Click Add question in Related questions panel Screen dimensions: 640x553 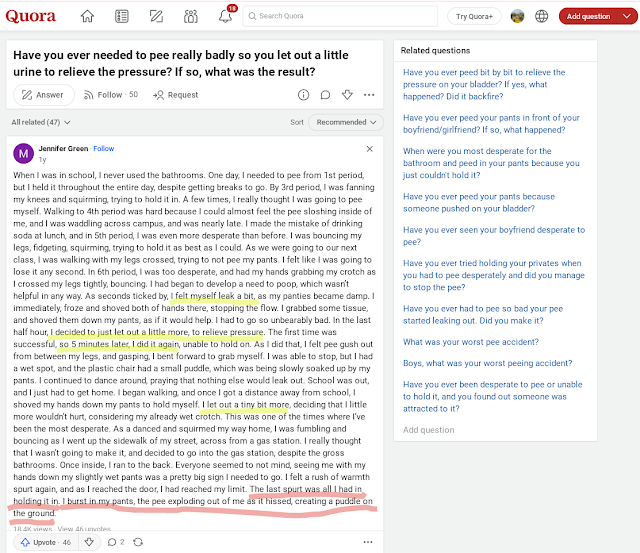tap(428, 430)
